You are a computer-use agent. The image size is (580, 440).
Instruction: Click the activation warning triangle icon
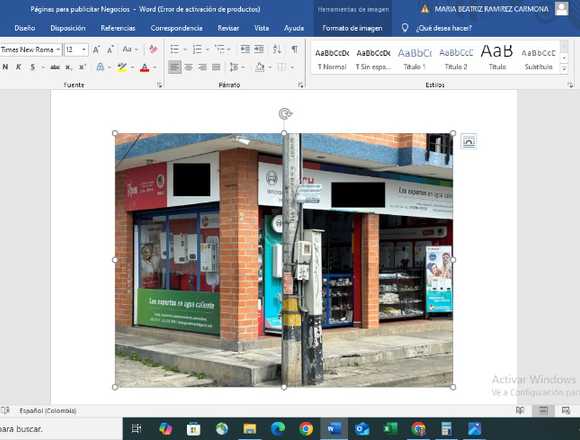(425, 9)
